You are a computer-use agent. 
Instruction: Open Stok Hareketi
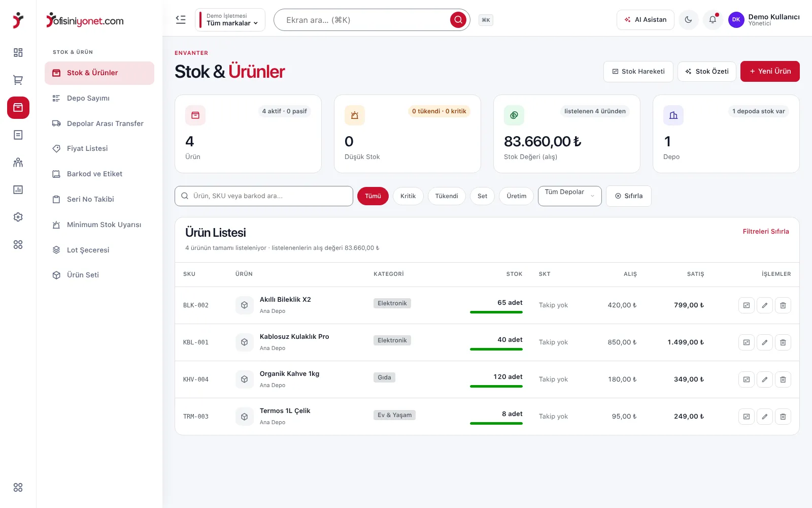[638, 71]
